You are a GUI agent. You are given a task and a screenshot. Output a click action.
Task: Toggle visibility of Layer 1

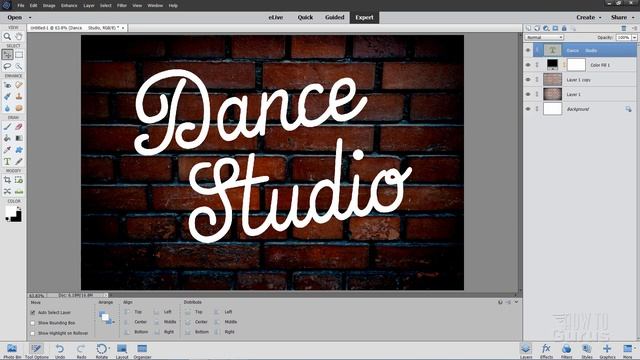(528, 94)
